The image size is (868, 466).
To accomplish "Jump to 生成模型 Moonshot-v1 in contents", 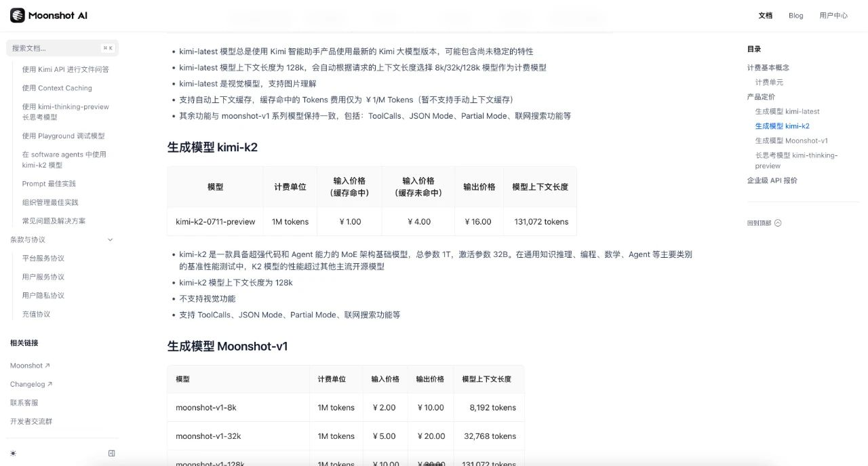I will coord(791,141).
